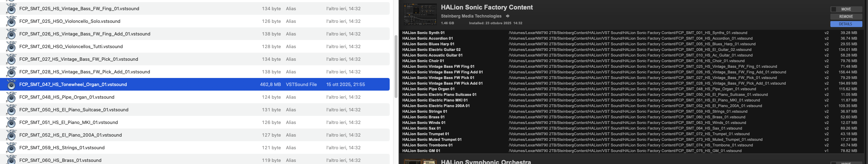Select HALion Sonic Electric Guitar 02 in list
868x164 pixels.
point(432,50)
